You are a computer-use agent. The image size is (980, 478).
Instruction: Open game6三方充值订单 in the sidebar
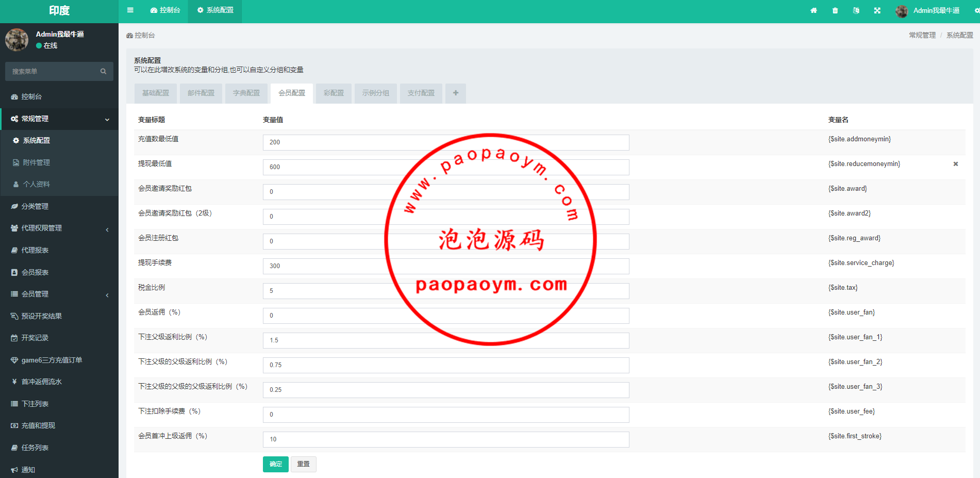tap(59, 360)
